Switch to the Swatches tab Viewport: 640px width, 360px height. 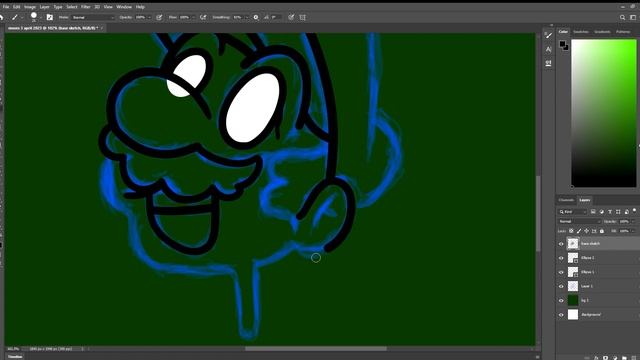click(581, 32)
